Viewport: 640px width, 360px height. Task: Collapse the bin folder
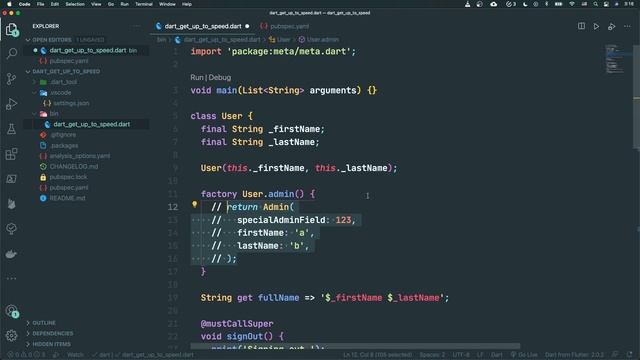34,114
